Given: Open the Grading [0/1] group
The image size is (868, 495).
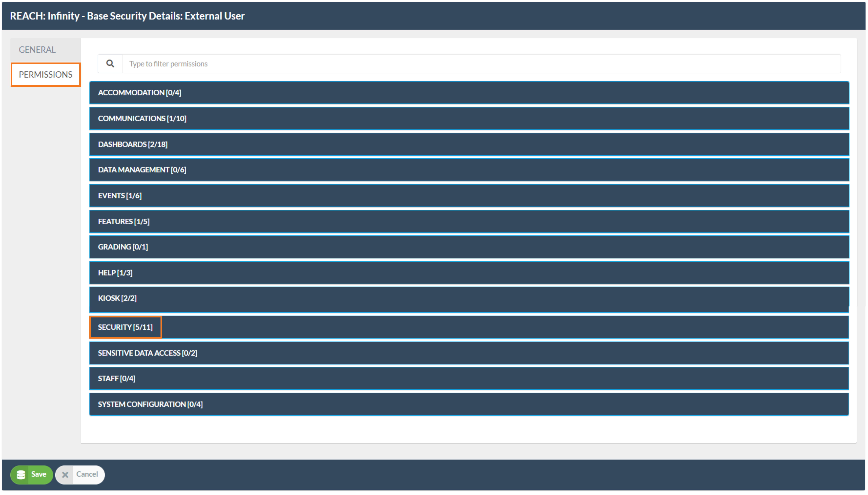Looking at the screenshot, I should point(123,247).
